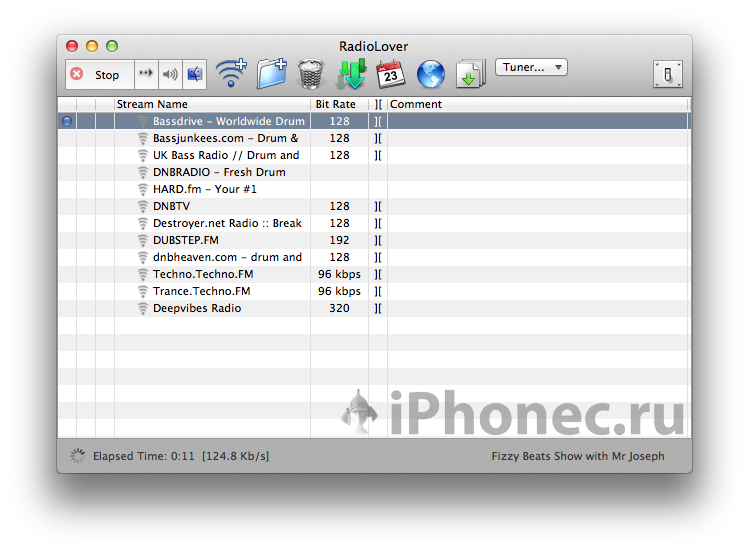
Task: Open the Tuner dropdown menu
Action: (531, 67)
